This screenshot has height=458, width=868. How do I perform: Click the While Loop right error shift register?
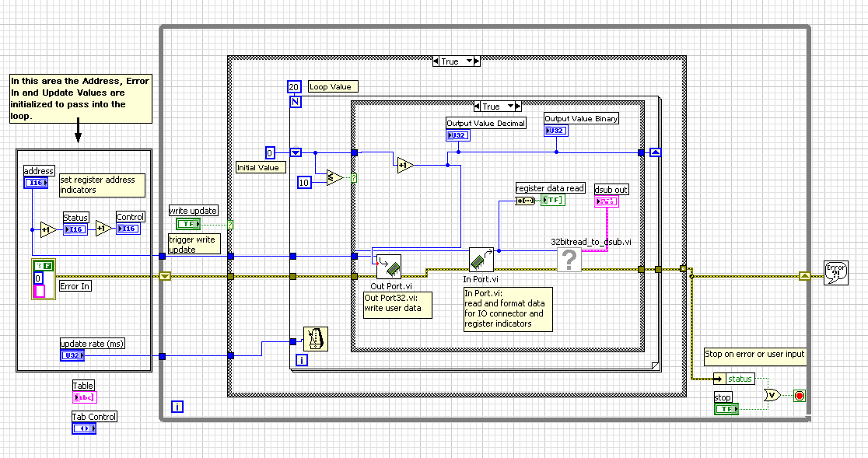tap(805, 276)
